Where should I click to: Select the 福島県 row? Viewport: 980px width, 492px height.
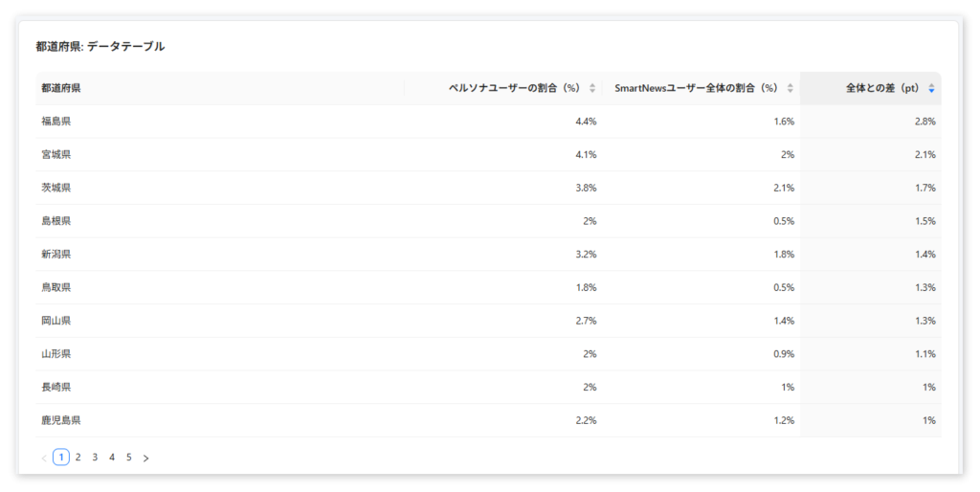click(488, 122)
